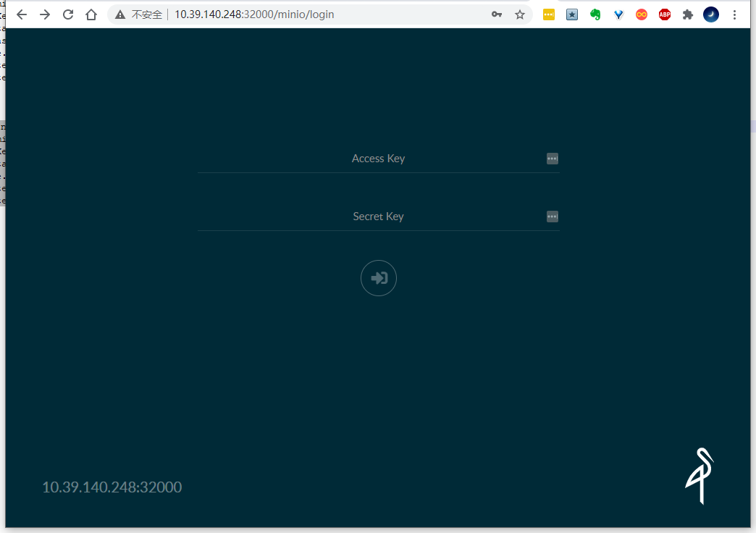Open the Chrome three-dot menu
Screen dimensions: 756x533
735,14
